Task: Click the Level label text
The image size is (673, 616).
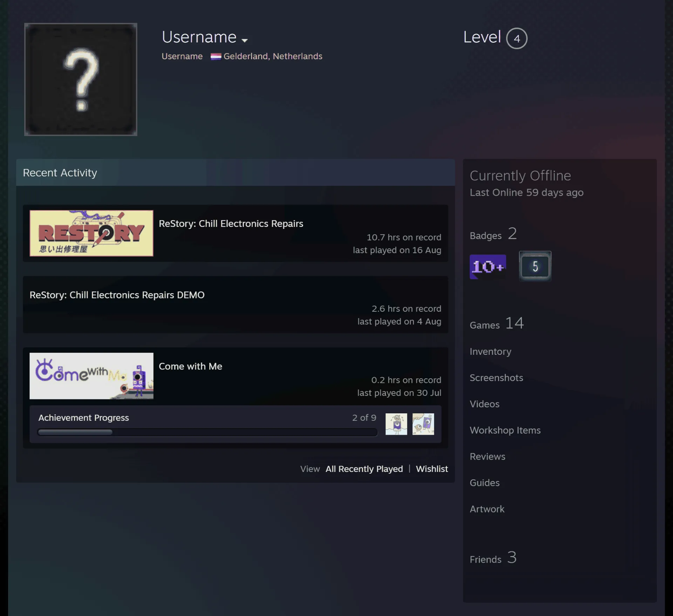Action: tap(482, 37)
